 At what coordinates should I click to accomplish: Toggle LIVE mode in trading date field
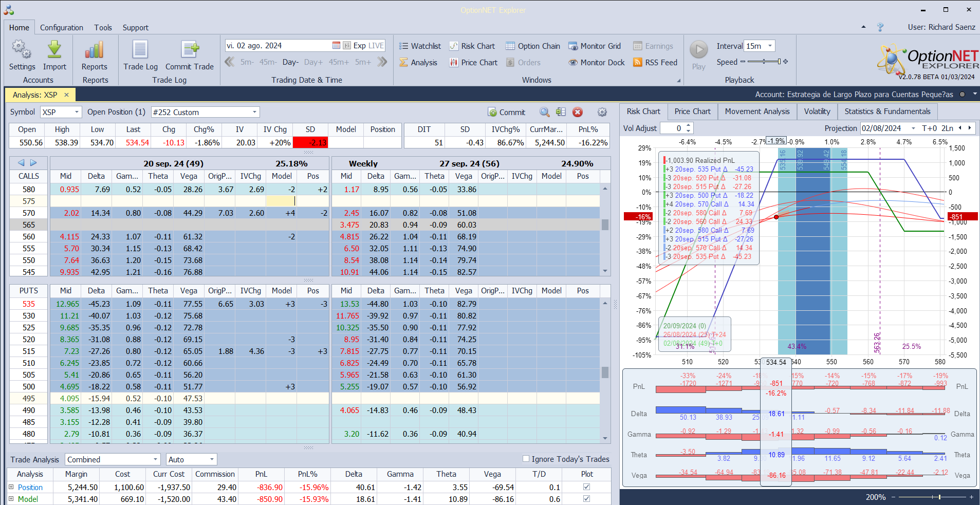376,46
